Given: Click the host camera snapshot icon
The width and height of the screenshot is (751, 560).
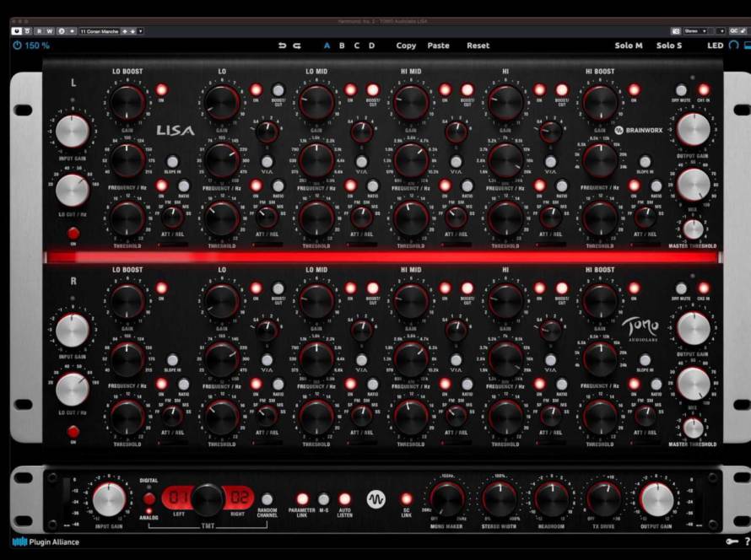Looking at the screenshot, I should click(676, 31).
